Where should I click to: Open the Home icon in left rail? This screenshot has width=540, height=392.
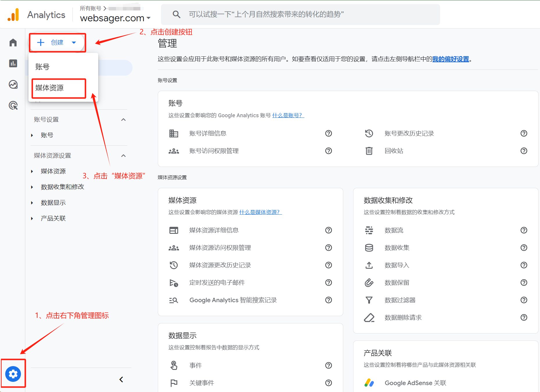coord(13,42)
